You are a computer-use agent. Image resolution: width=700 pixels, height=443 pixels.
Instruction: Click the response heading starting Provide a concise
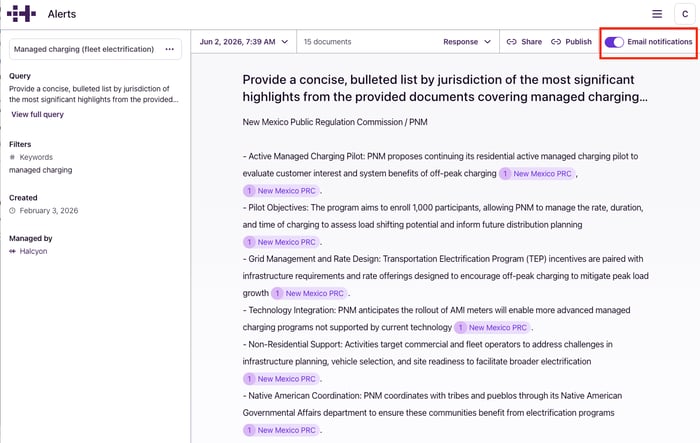coord(445,88)
